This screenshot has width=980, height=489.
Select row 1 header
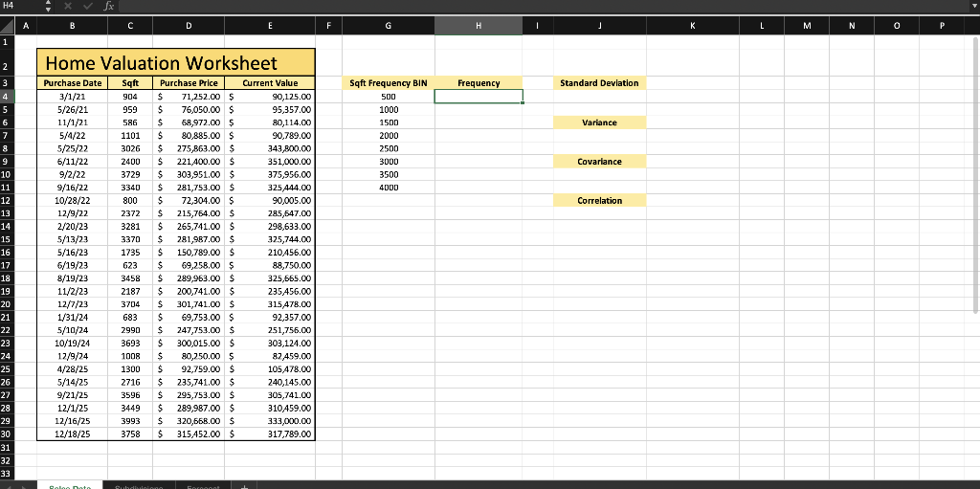pos(7,41)
